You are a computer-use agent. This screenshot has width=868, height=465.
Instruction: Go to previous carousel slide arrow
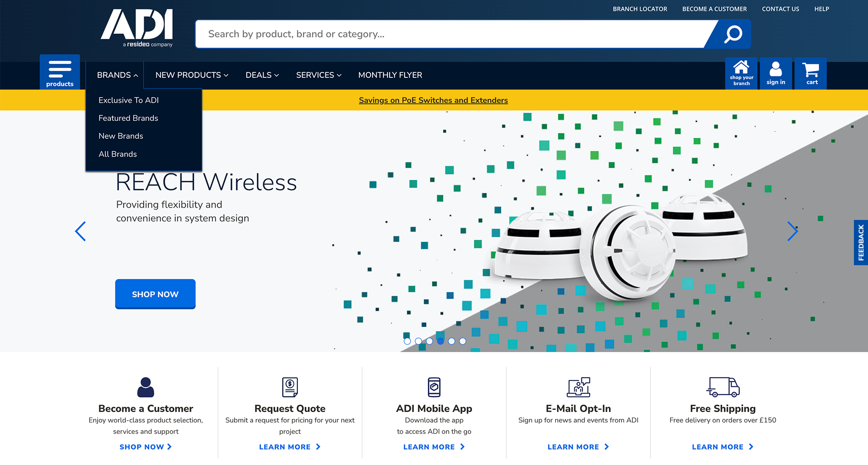(x=80, y=231)
